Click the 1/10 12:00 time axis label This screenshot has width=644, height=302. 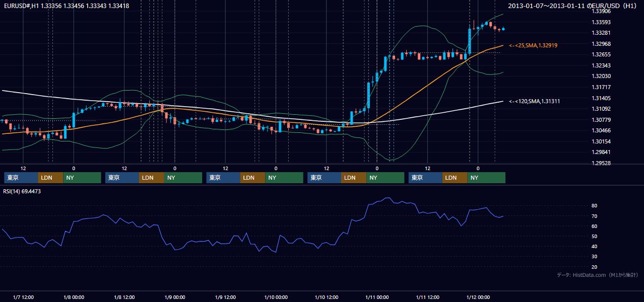[x=327, y=297]
